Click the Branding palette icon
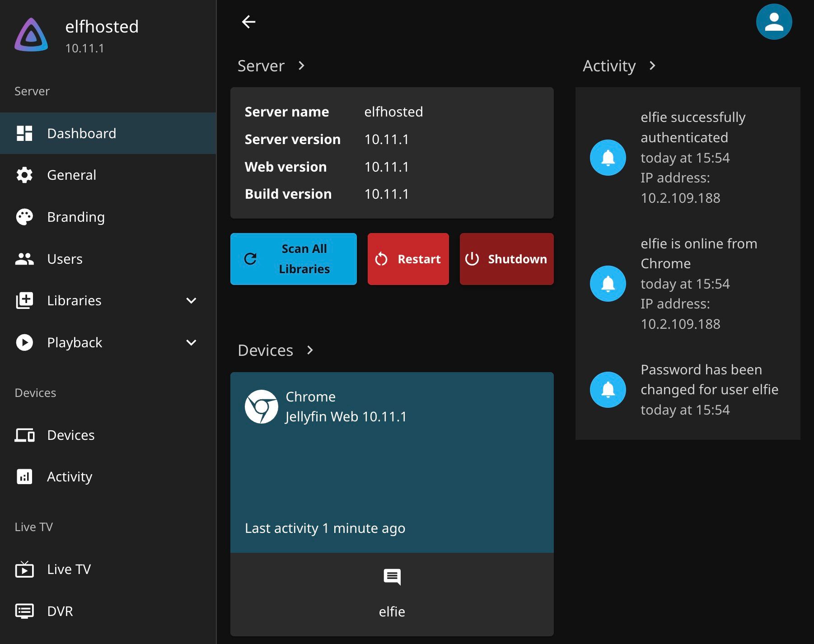Viewport: 814px width, 644px height. (24, 217)
